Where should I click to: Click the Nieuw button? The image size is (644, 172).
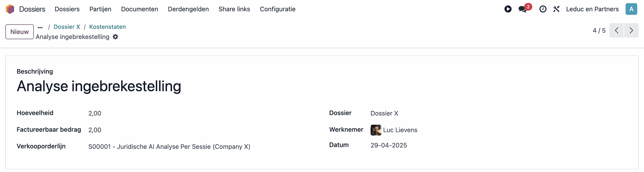tap(19, 32)
